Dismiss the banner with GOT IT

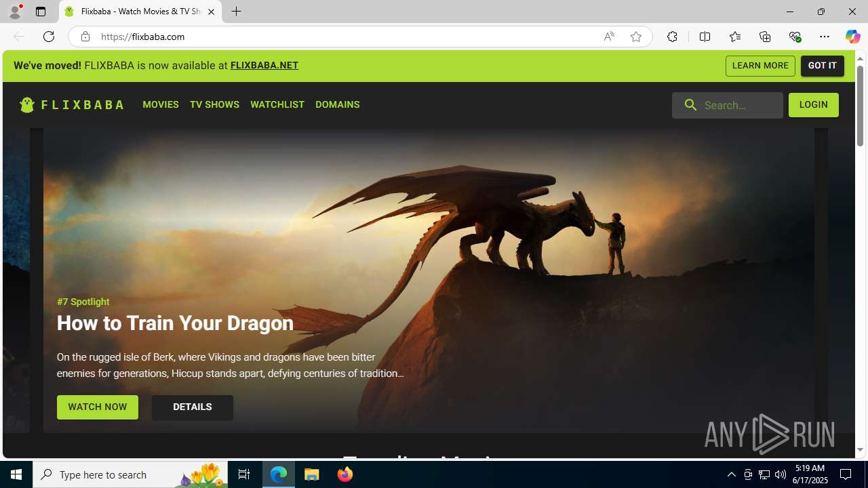823,66
